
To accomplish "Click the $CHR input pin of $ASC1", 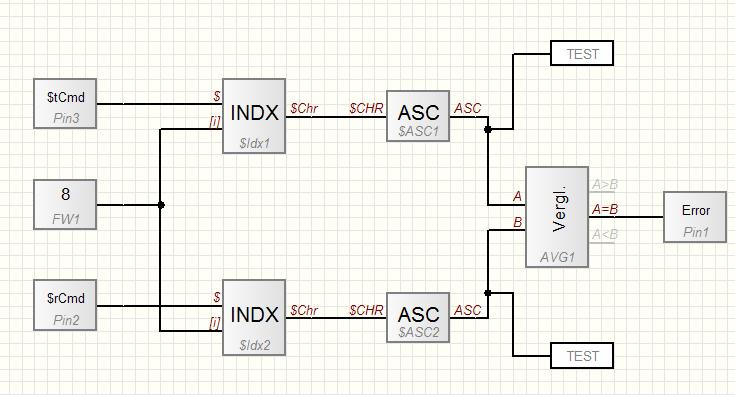I will point(366,108).
